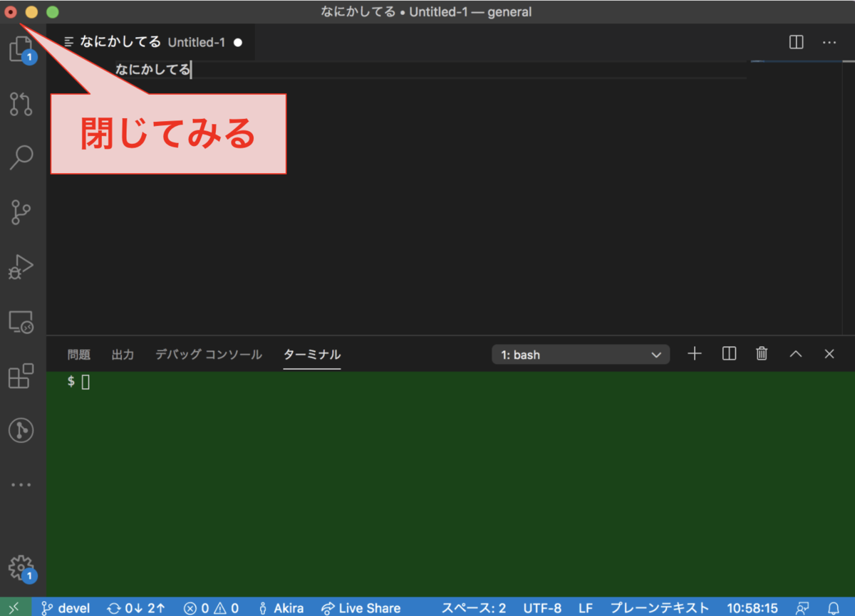This screenshot has height=616, width=855.
Task: Open errors and warnings count indicator
Action: 211,608
